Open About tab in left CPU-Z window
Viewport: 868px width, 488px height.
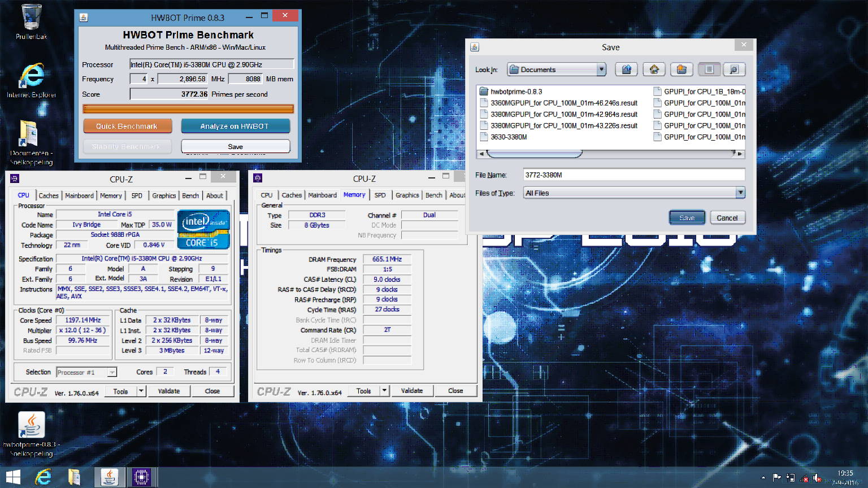pyautogui.click(x=215, y=195)
